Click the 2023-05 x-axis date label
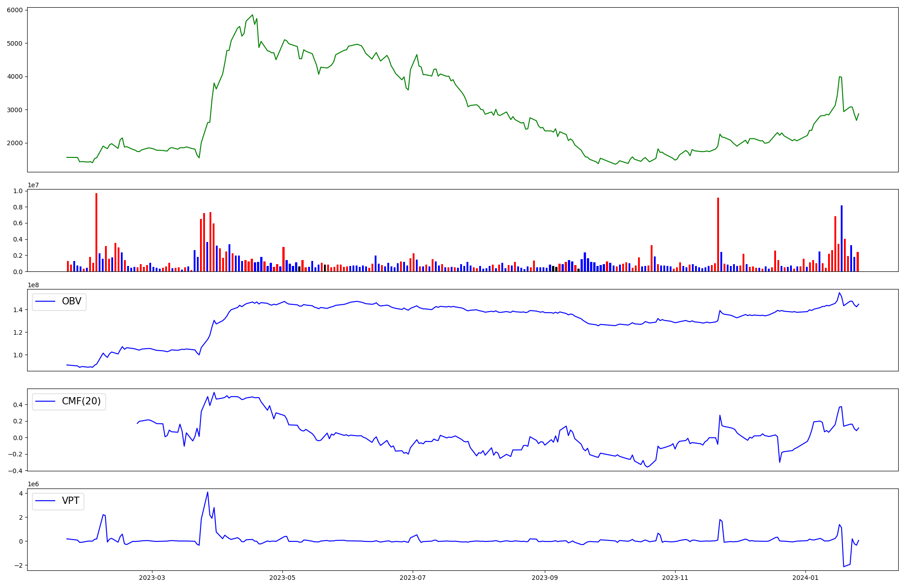Viewport: 905px width, 588px height. [x=282, y=578]
